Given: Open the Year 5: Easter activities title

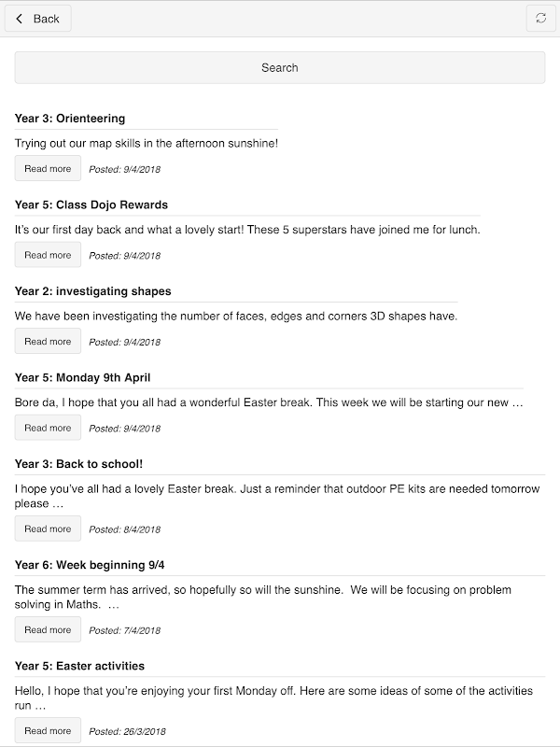Looking at the screenshot, I should [x=79, y=666].
